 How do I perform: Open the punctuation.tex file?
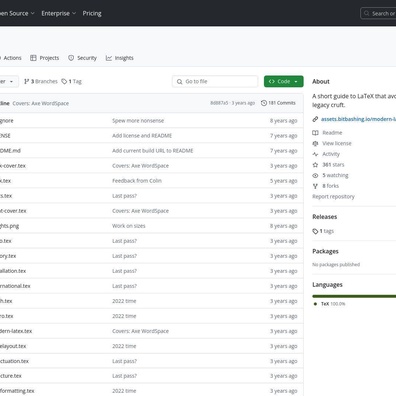pos(14,361)
